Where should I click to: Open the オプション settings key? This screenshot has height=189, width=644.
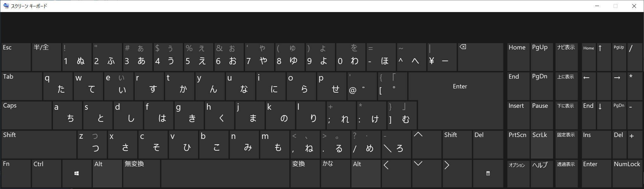518,173
